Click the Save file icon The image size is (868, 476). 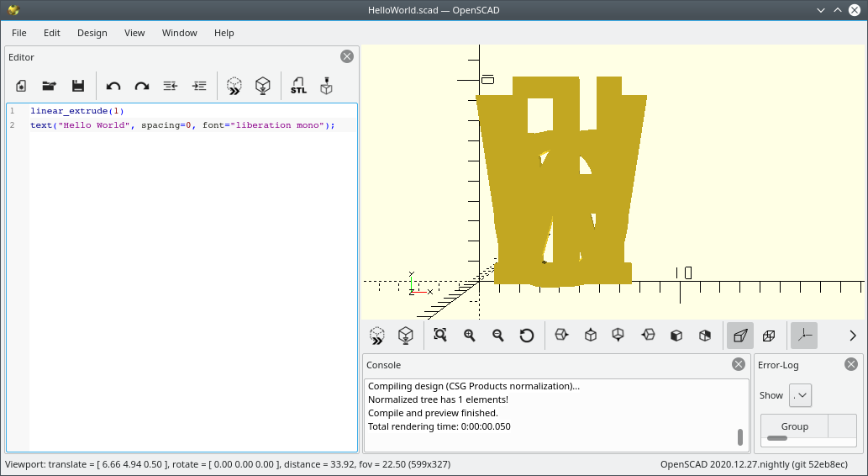(78, 86)
